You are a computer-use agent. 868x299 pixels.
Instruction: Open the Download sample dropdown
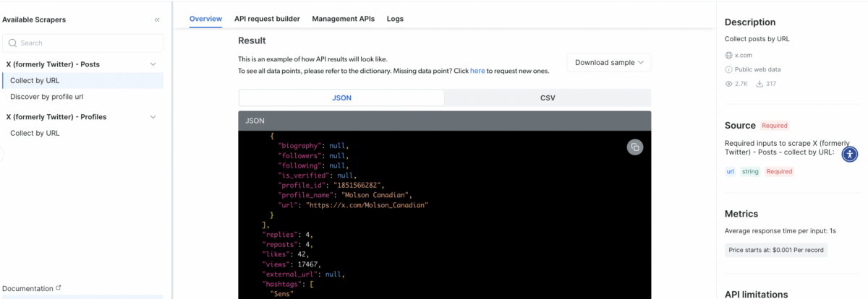[x=609, y=62]
